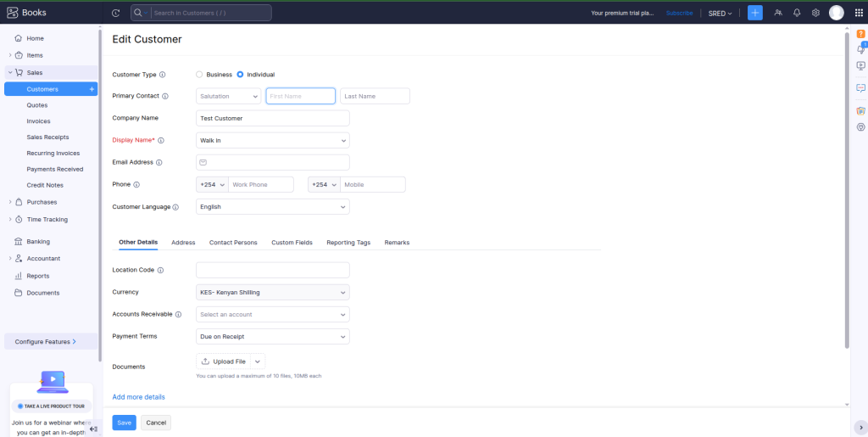Click the Upload File button
868x437 pixels.
pyautogui.click(x=224, y=361)
